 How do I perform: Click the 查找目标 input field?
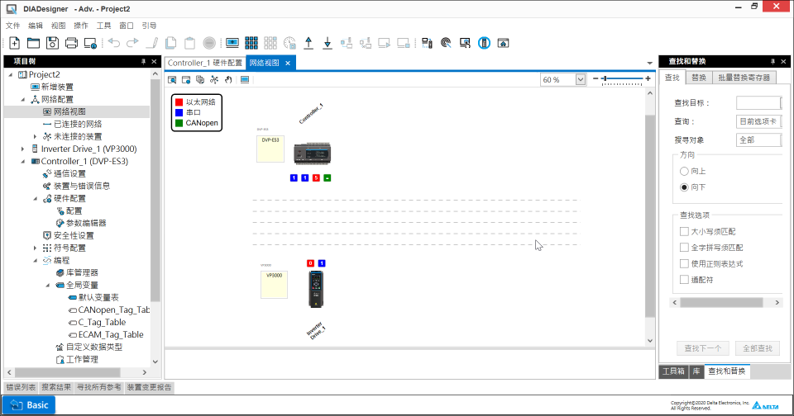[x=758, y=103]
